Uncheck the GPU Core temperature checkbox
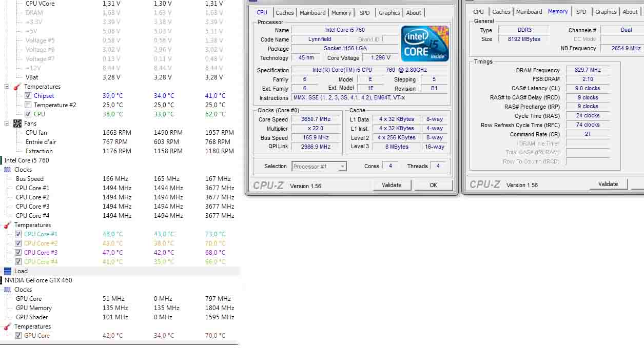Screen dimensions: 644x348 [x=18, y=336]
